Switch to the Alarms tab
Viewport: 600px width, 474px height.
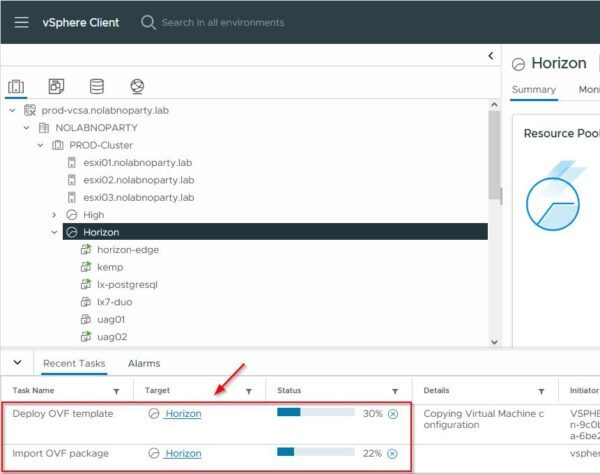[x=144, y=363]
